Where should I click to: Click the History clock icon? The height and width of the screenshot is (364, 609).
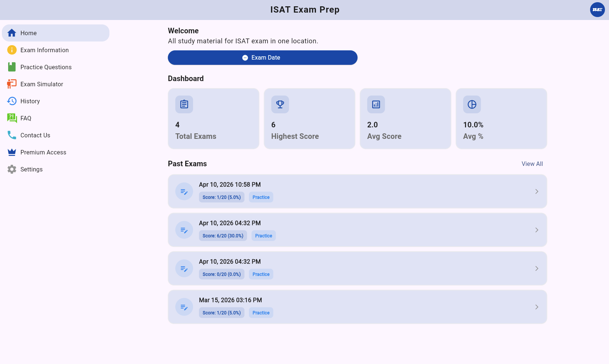(x=12, y=101)
